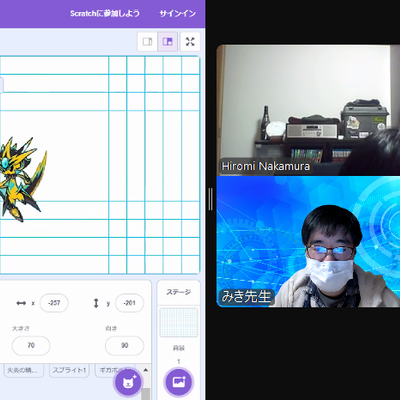Image resolution: width=400 pixels, height=400 pixels.
Task: Click the Scratchに参加しよう link
Action: (105, 14)
